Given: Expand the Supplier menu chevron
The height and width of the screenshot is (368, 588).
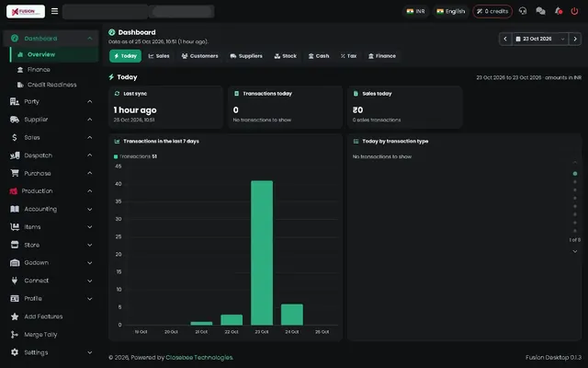Looking at the screenshot, I should click(90, 120).
